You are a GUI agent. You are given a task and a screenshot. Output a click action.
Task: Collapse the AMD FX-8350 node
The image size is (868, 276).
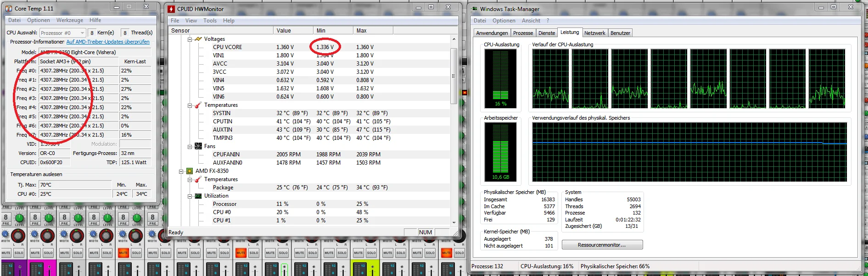181,171
